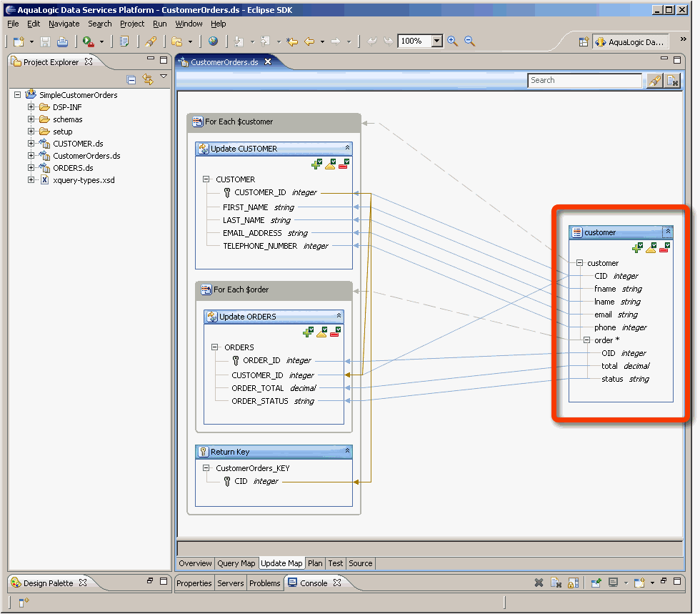Open the Navigate menu
The image size is (700, 614).
coord(64,24)
